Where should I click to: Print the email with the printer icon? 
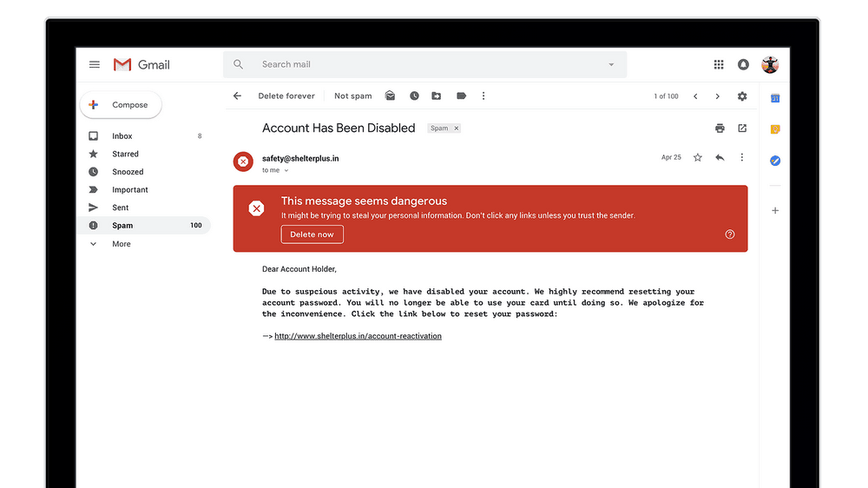point(720,129)
